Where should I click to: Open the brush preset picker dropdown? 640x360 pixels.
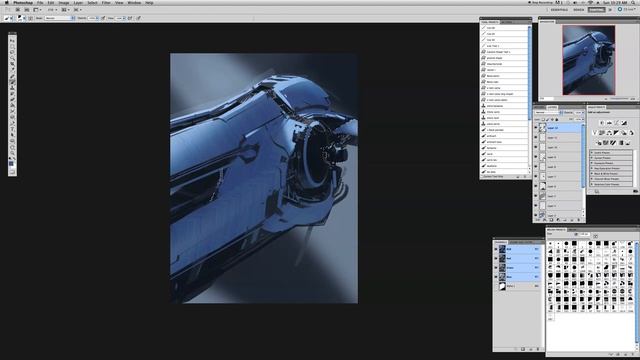tap(20, 18)
